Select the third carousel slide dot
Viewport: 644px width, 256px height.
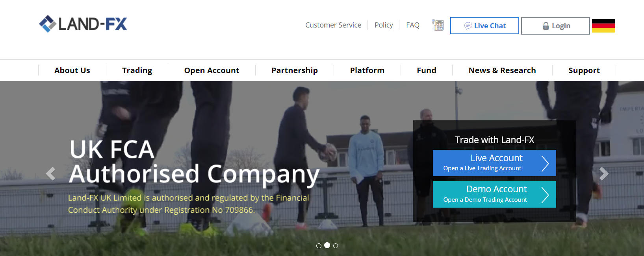pyautogui.click(x=336, y=246)
